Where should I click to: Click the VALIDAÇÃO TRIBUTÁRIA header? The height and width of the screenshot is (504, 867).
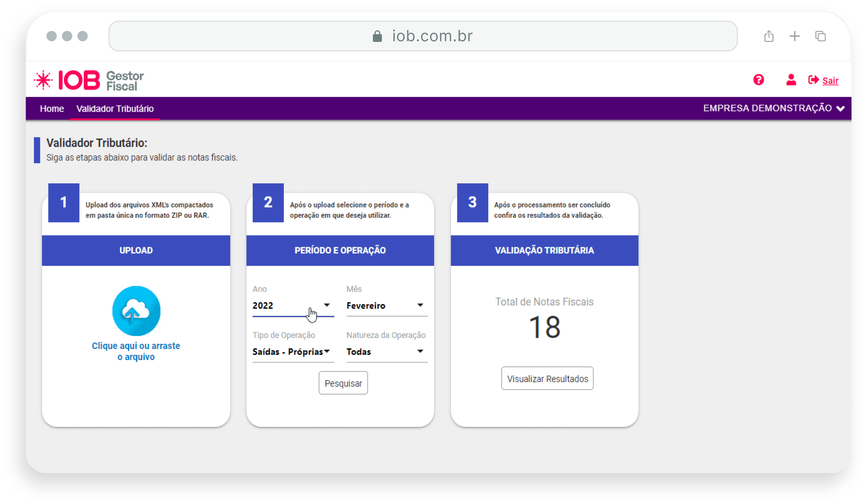coord(544,250)
